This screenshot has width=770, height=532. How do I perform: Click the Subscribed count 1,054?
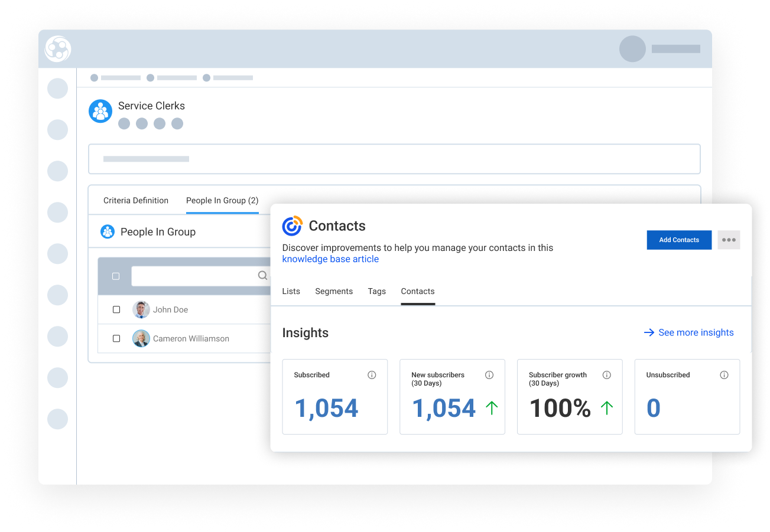click(326, 408)
